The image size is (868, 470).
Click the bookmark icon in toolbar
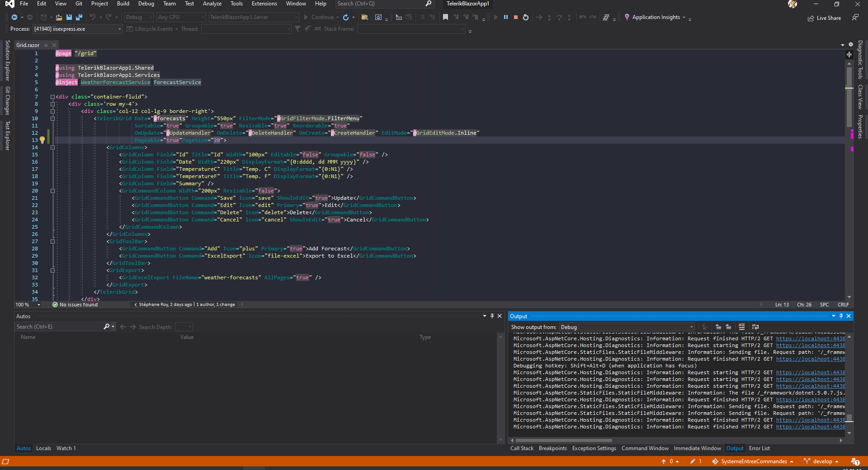445,17
